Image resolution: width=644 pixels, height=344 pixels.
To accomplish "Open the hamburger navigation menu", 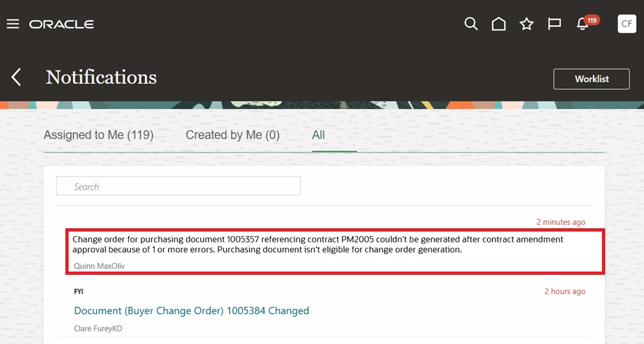I will click(x=13, y=24).
